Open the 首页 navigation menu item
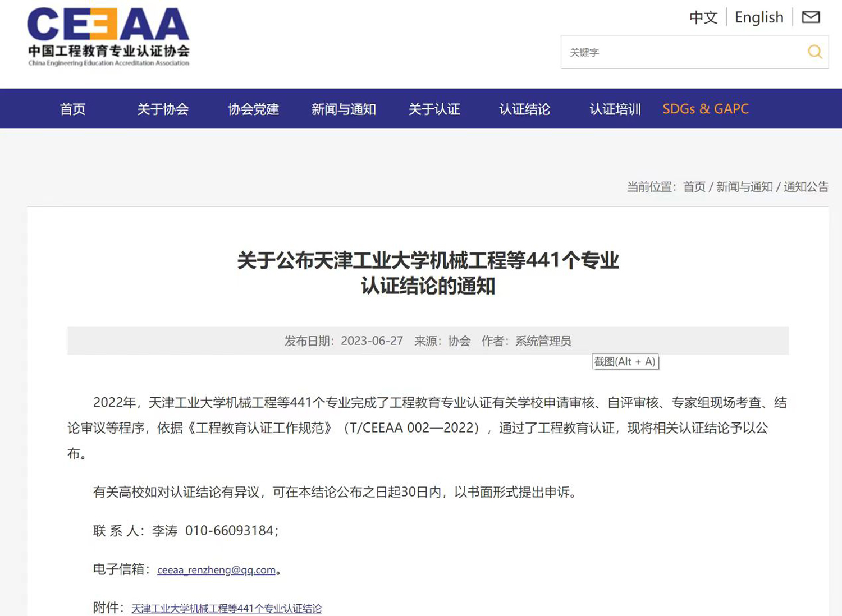The image size is (842, 616). coord(73,109)
